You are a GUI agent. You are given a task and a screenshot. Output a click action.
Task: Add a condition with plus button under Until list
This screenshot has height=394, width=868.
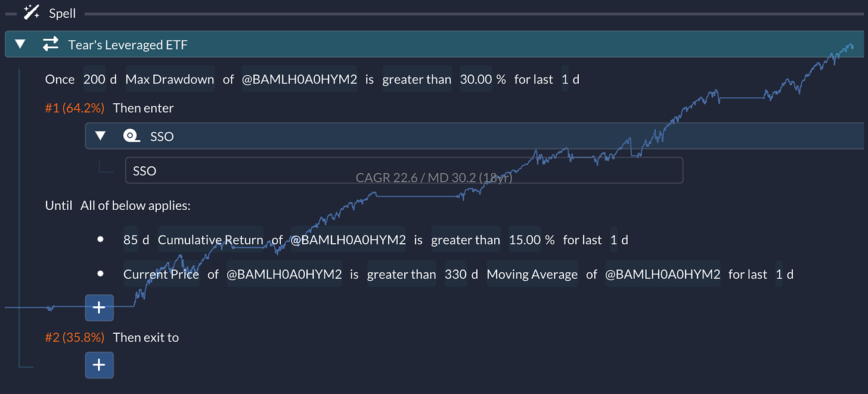click(x=100, y=308)
